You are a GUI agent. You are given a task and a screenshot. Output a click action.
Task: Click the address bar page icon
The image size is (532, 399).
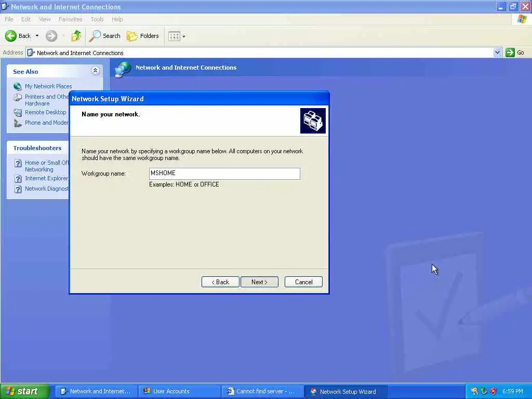pyautogui.click(x=31, y=52)
